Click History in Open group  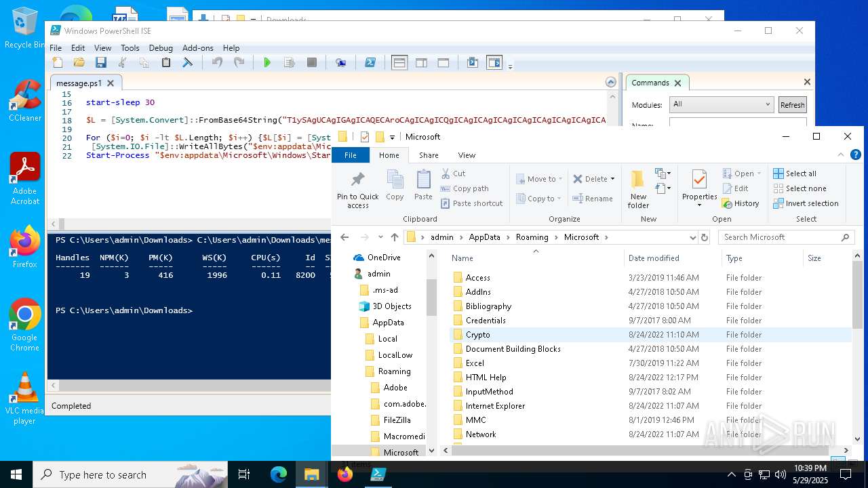tap(741, 203)
